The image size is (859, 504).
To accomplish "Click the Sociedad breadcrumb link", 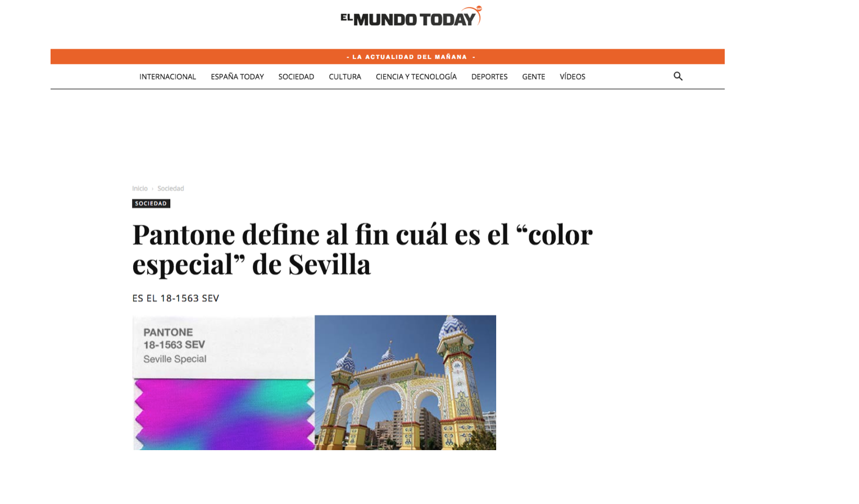I will pos(170,189).
